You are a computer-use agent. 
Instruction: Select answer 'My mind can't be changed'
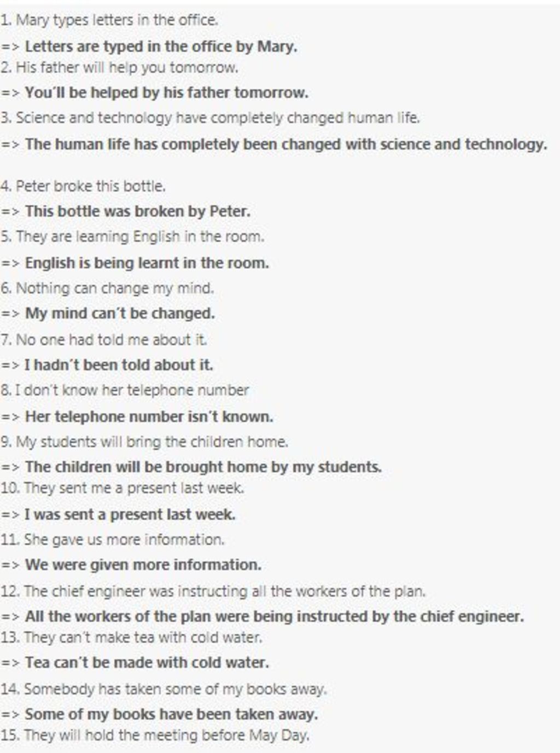[120, 314]
